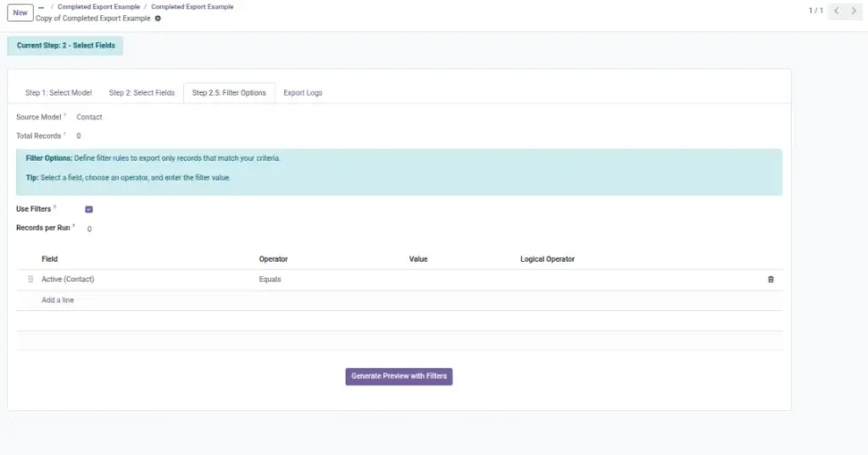Click the gear icon beside the record title
Image resolution: width=868 pixels, height=455 pixels.
[x=158, y=19]
